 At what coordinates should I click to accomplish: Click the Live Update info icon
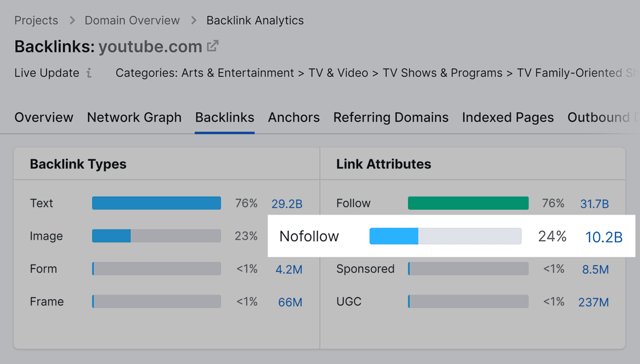[90, 73]
